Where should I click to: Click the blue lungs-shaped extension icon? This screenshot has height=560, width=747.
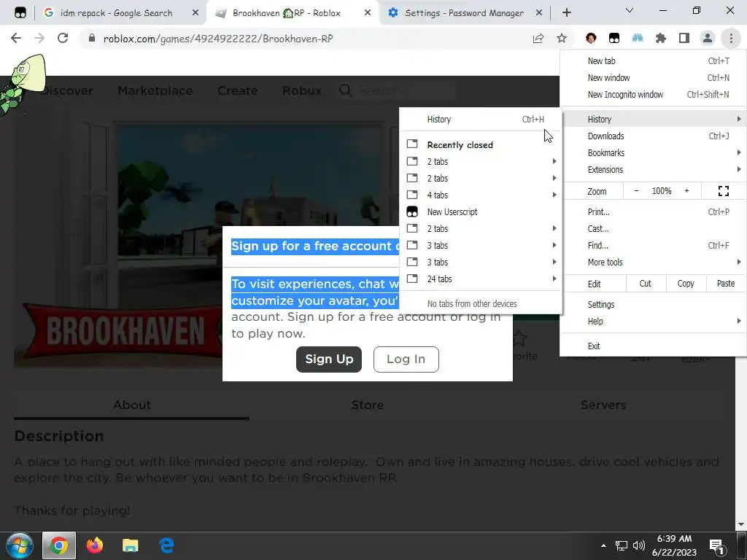[x=638, y=38]
